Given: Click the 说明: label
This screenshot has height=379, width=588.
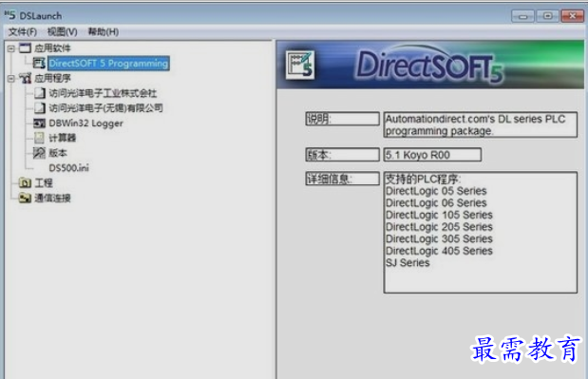Looking at the screenshot, I should (342, 119).
